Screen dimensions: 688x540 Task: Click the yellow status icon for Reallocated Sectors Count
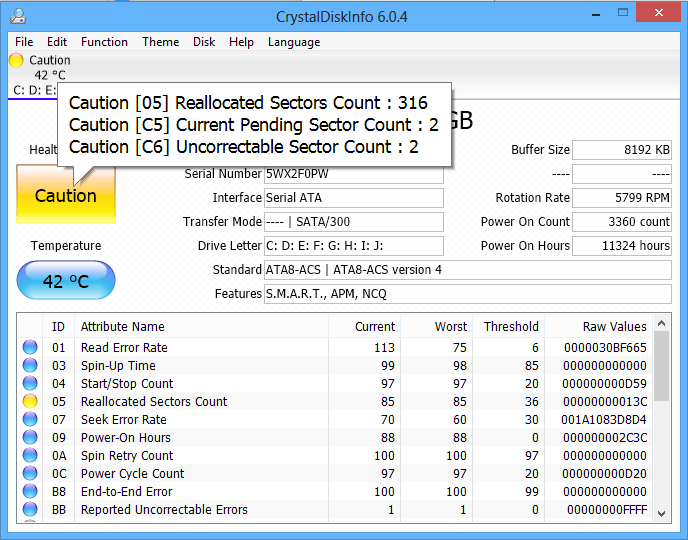coord(30,402)
